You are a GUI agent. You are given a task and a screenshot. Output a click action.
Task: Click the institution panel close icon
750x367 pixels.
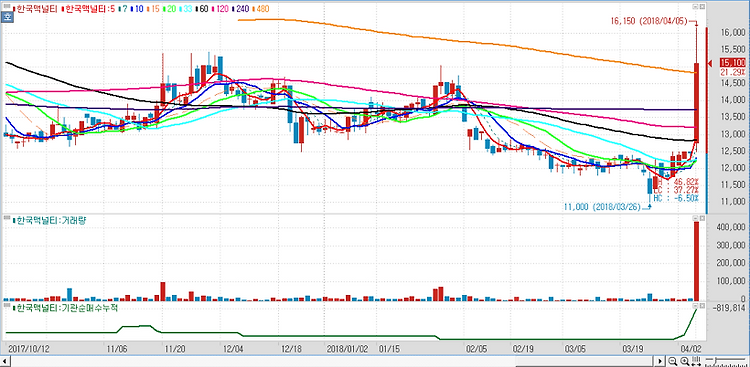(x=702, y=305)
